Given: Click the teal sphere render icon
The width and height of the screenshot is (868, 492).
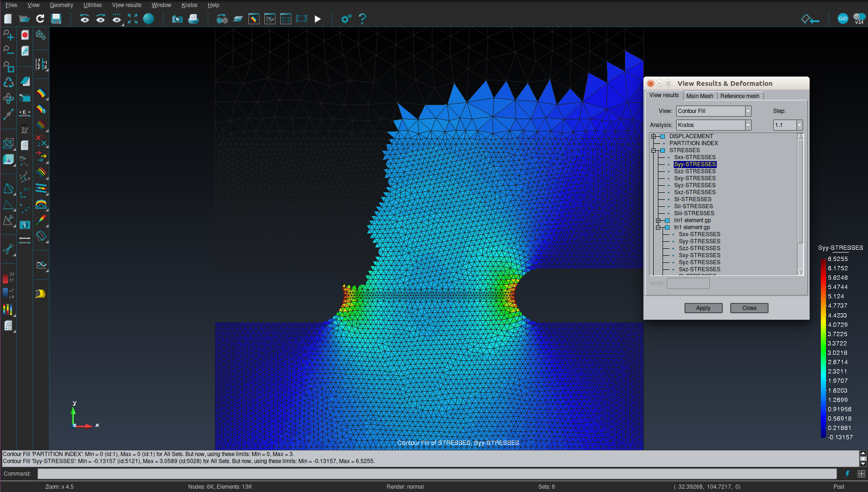Looking at the screenshot, I should click(x=148, y=19).
